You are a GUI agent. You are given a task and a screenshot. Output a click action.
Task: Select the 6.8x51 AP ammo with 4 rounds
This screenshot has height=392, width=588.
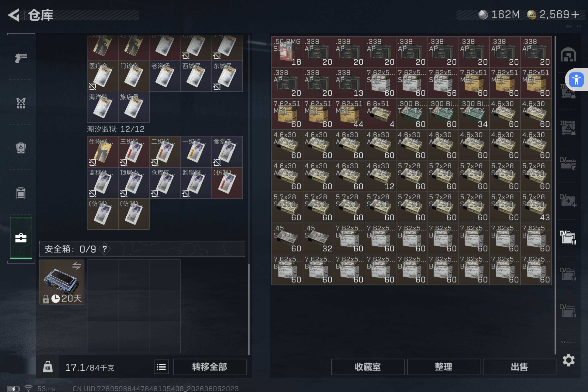(x=380, y=114)
